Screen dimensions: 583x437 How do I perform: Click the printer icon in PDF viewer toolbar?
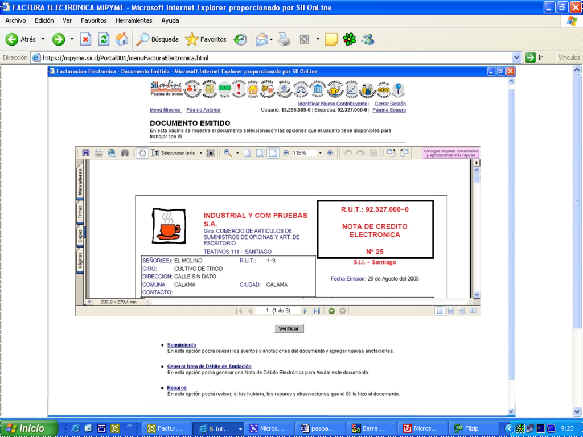(x=99, y=153)
